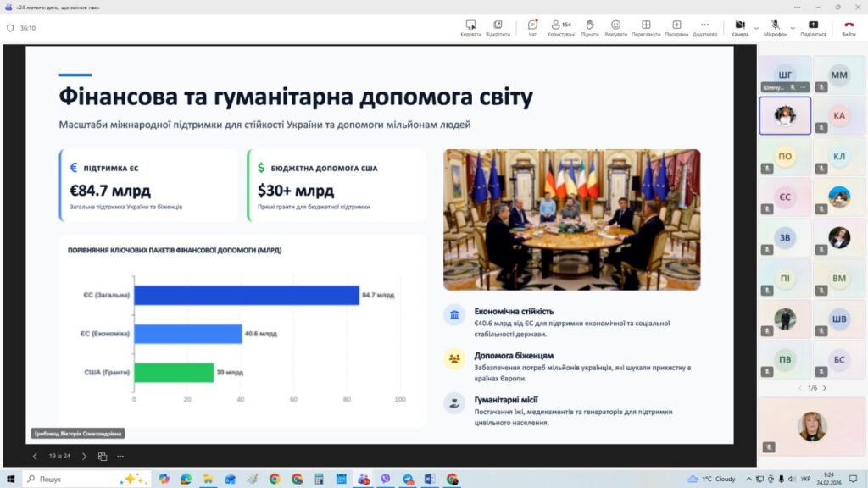Expand the microphone options arrow

793,27
